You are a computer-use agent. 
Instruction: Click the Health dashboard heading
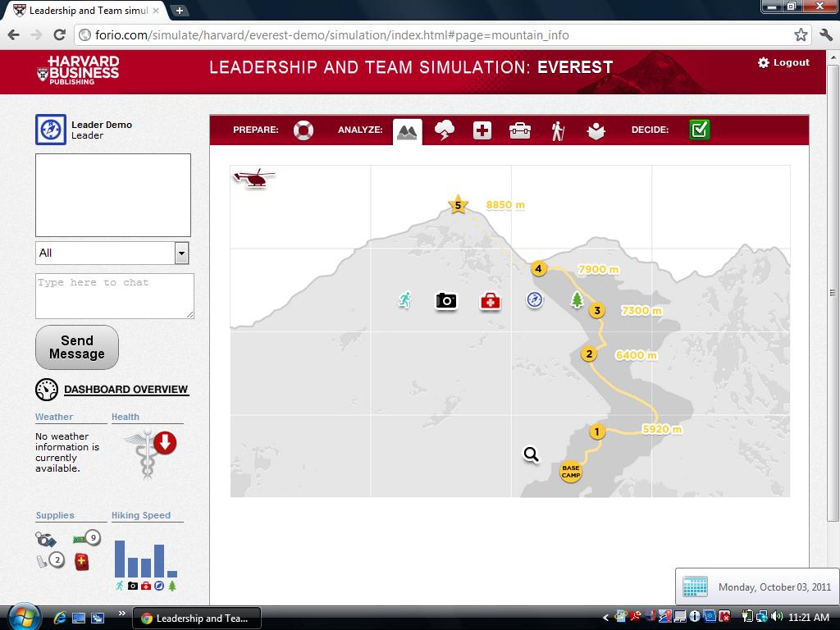tap(126, 417)
